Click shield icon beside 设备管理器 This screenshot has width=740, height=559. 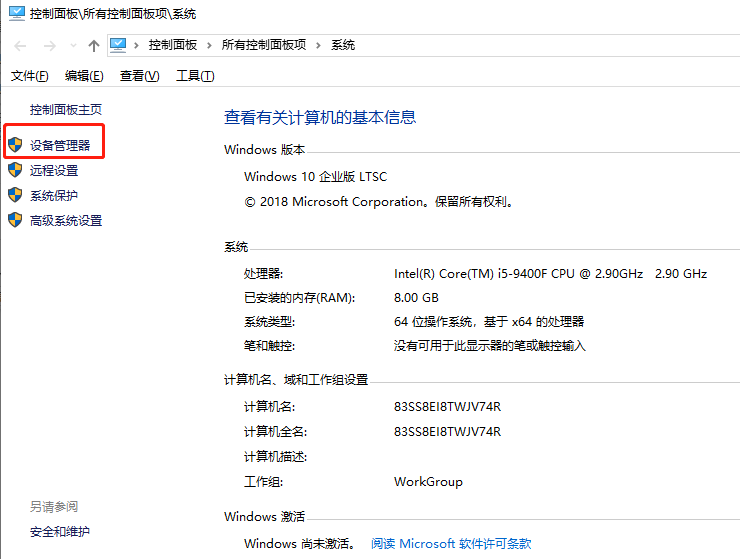pyautogui.click(x=14, y=145)
